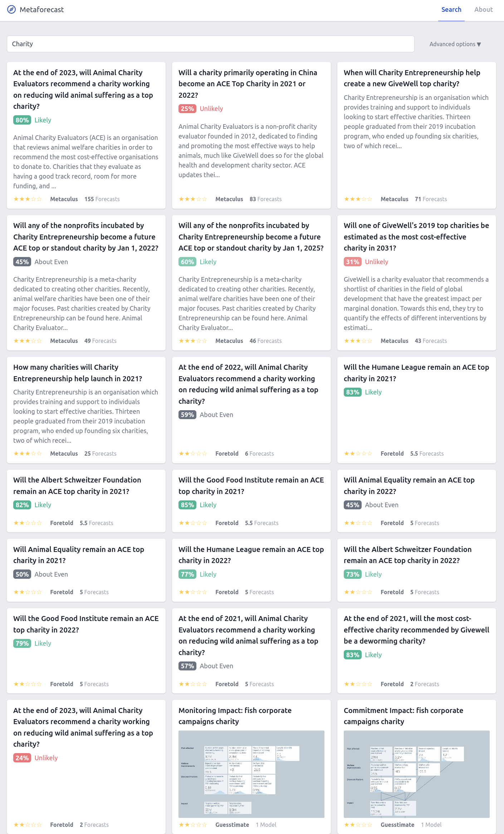The width and height of the screenshot is (504, 834).
Task: Click star rating on Charity Entrepreneurship GiveWell card
Action: (x=358, y=199)
